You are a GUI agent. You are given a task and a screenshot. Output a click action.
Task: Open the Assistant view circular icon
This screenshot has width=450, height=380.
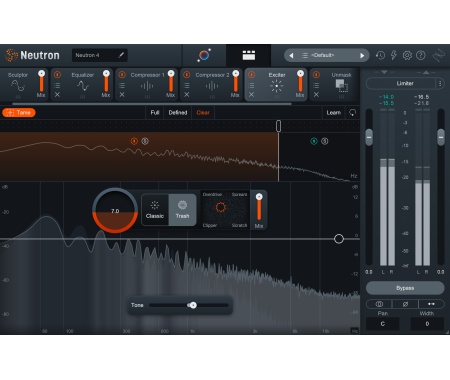(x=204, y=55)
